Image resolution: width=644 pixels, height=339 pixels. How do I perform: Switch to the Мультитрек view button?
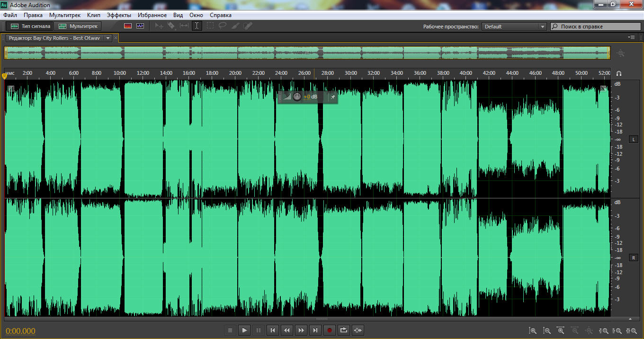pyautogui.click(x=78, y=26)
